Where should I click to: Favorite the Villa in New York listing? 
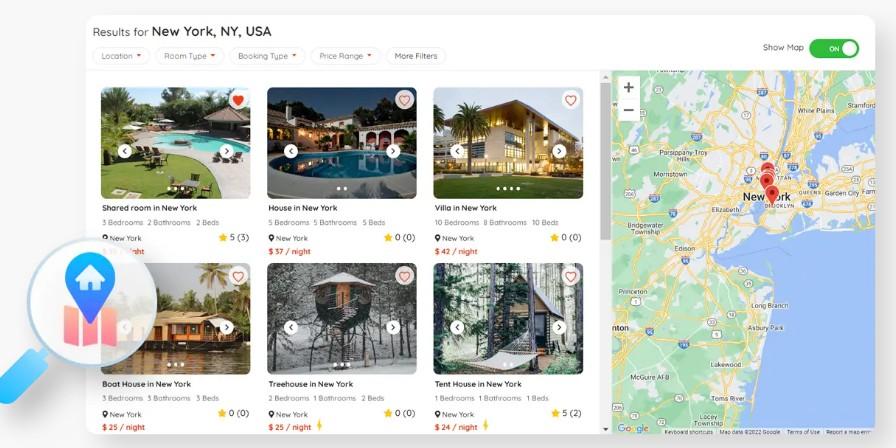pos(570,100)
